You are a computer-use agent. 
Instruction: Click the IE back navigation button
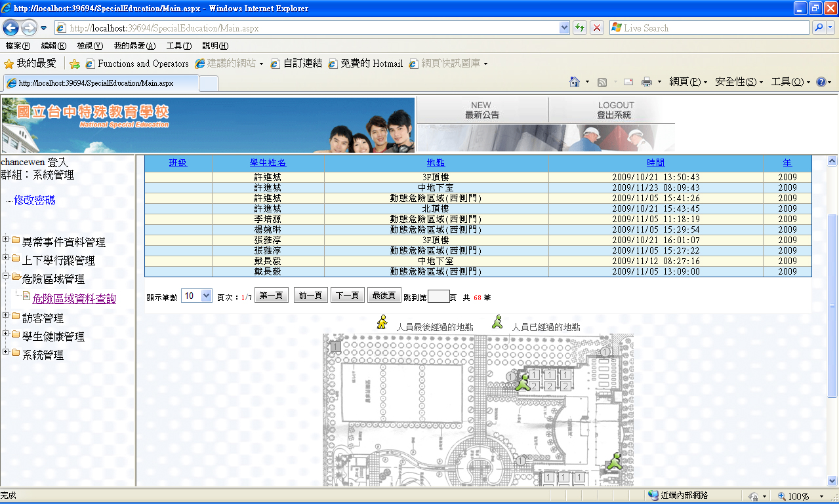[x=11, y=28]
